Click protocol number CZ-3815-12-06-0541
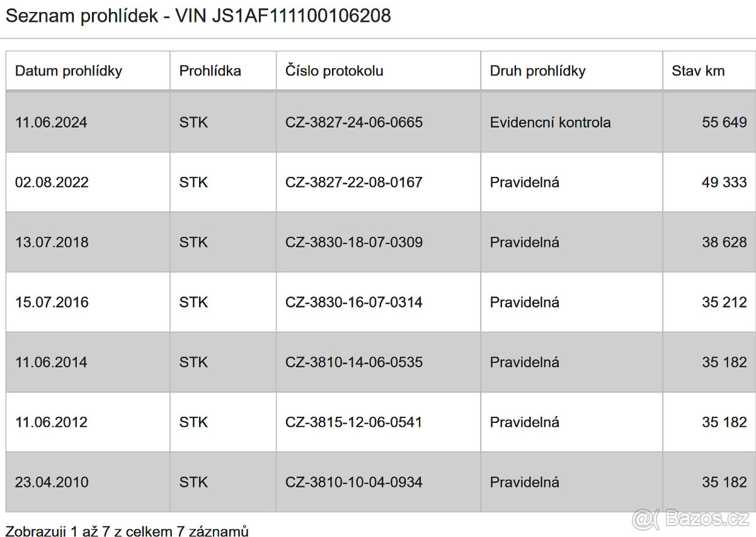This screenshot has width=756, height=537. 353,422
